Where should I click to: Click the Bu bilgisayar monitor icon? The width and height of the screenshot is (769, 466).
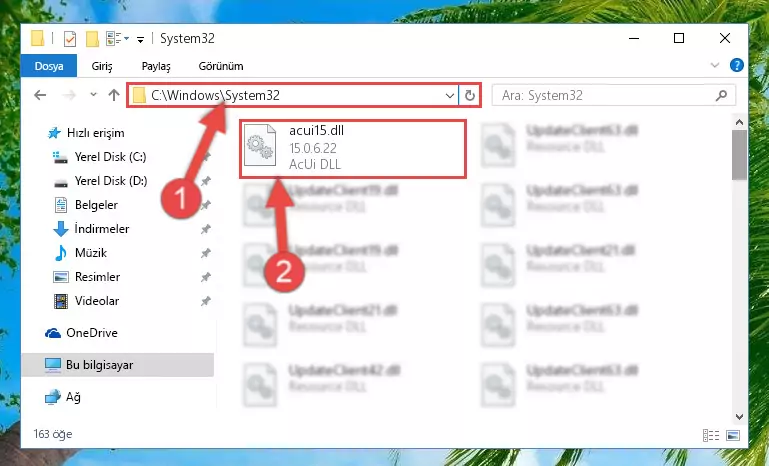tap(53, 365)
